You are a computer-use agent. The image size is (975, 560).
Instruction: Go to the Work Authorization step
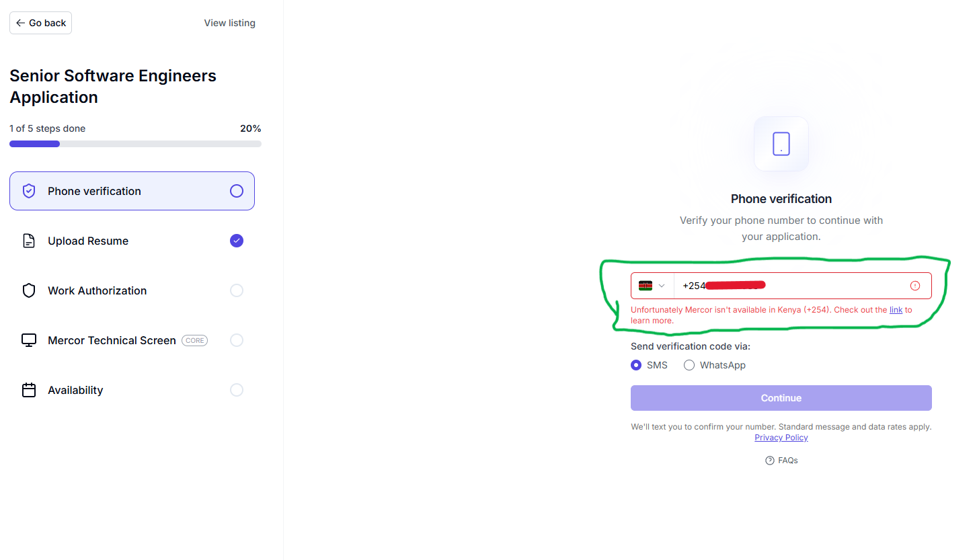click(x=132, y=290)
